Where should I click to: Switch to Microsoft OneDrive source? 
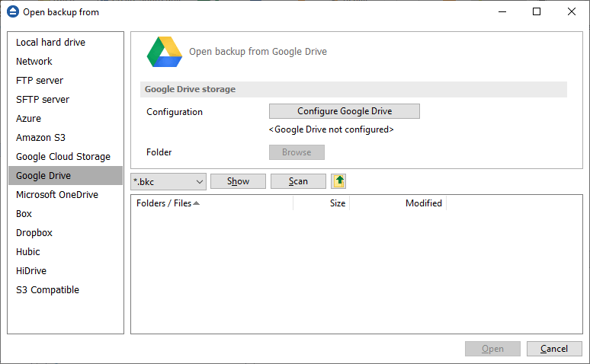[x=66, y=195]
